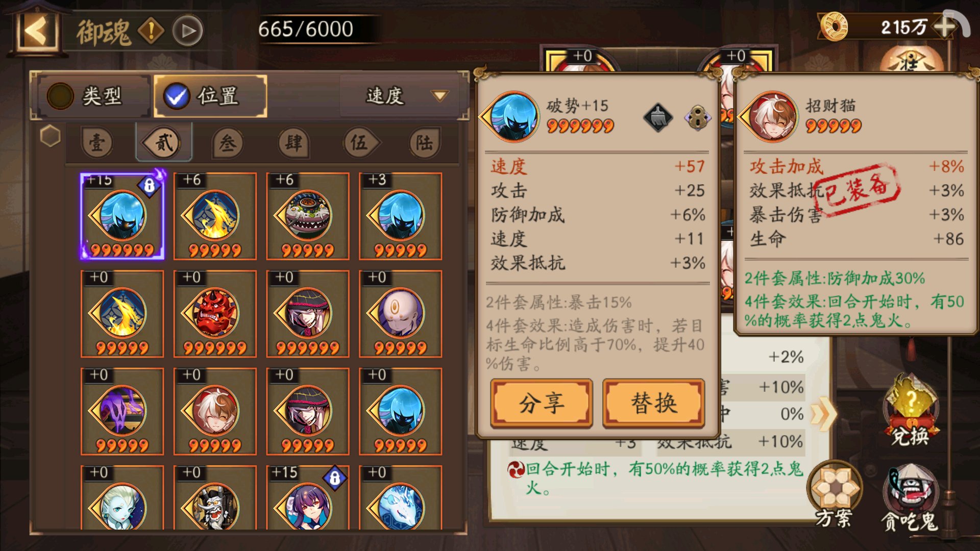
Task: Switch to position 壹 tab
Action: 97,143
